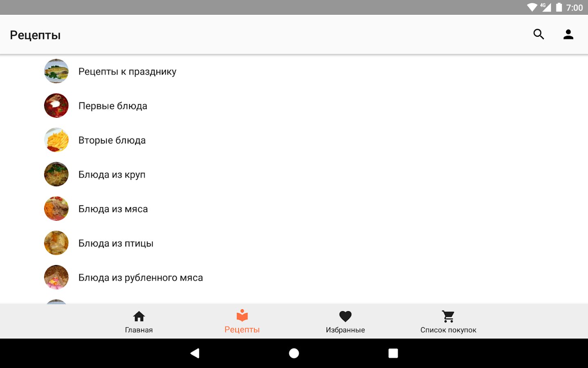Tap the home icon for Главная

coord(139,316)
